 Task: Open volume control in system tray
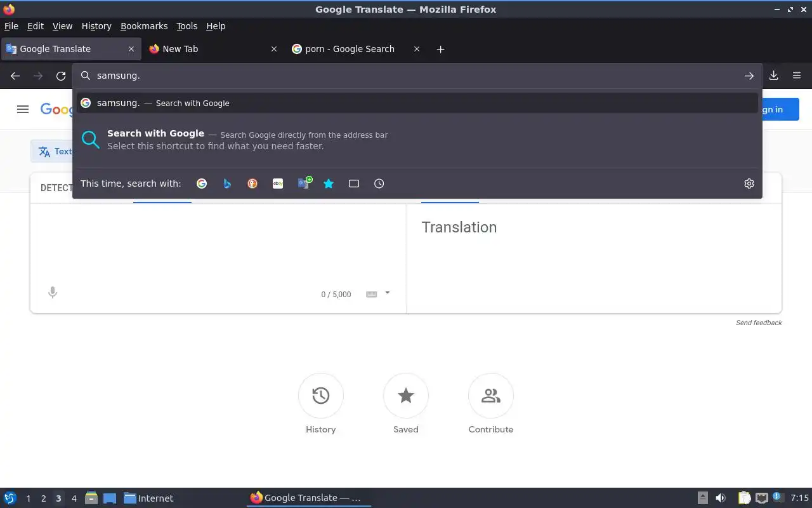tap(721, 498)
